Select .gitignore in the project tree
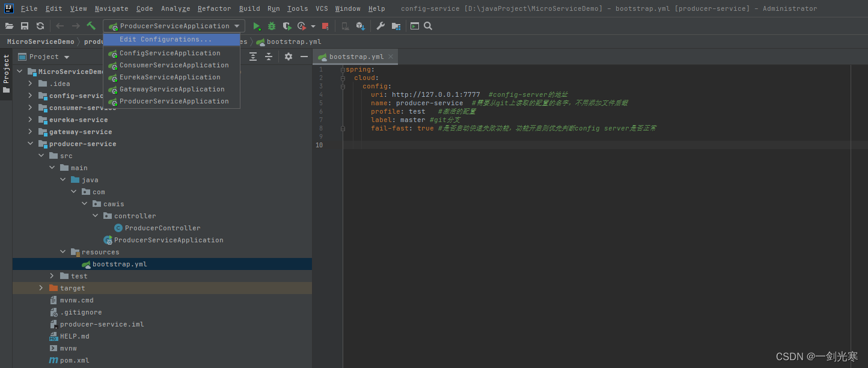The height and width of the screenshot is (368, 868). [75, 312]
